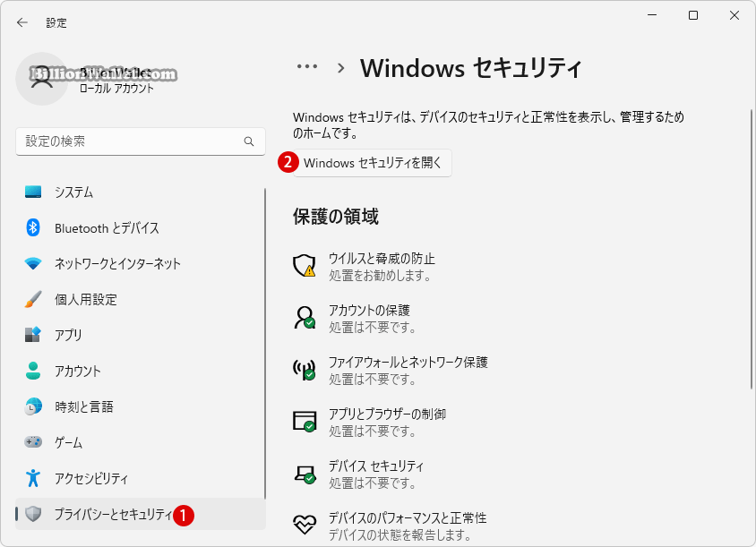Image resolution: width=756 pixels, height=547 pixels.
Task: Minimize the Settings window
Action: point(652,15)
